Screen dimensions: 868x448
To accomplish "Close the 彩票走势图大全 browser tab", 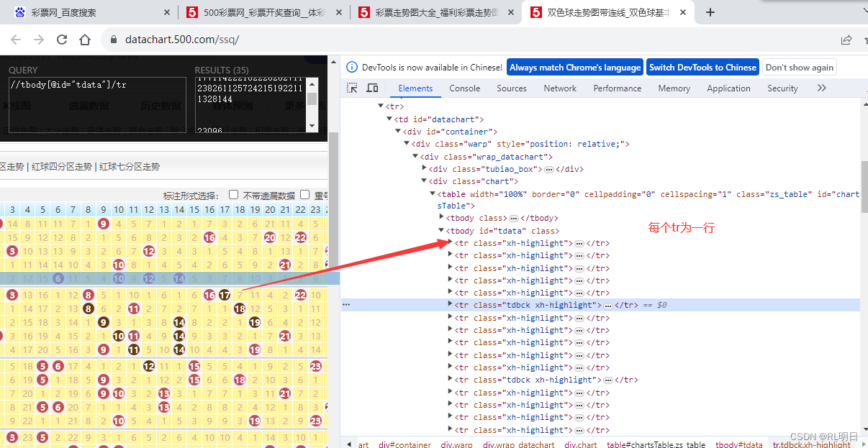I will click(x=510, y=12).
